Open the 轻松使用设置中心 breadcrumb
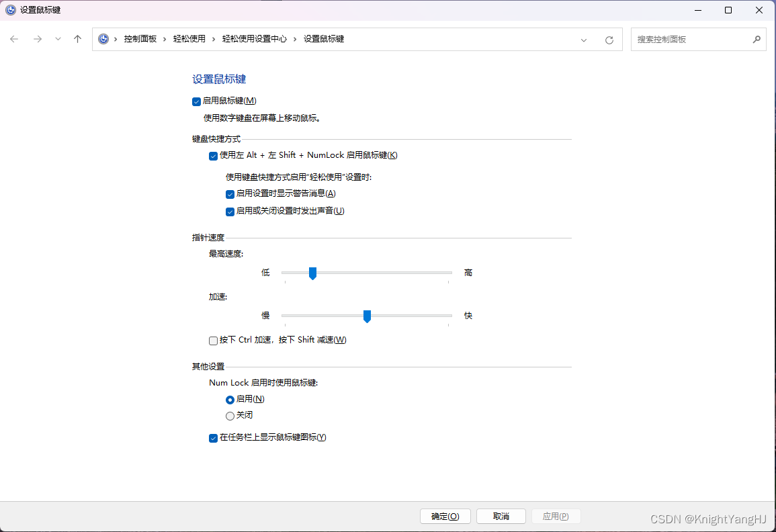776x532 pixels. click(x=255, y=38)
